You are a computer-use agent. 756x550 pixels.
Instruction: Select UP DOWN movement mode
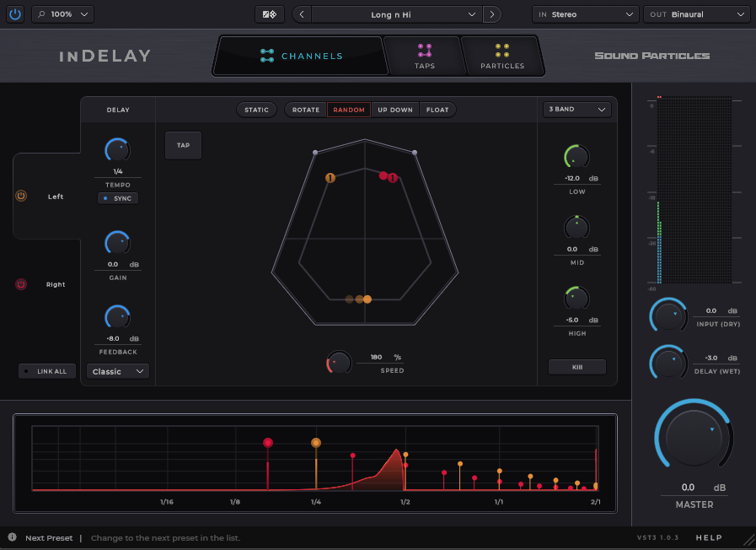[x=395, y=110]
